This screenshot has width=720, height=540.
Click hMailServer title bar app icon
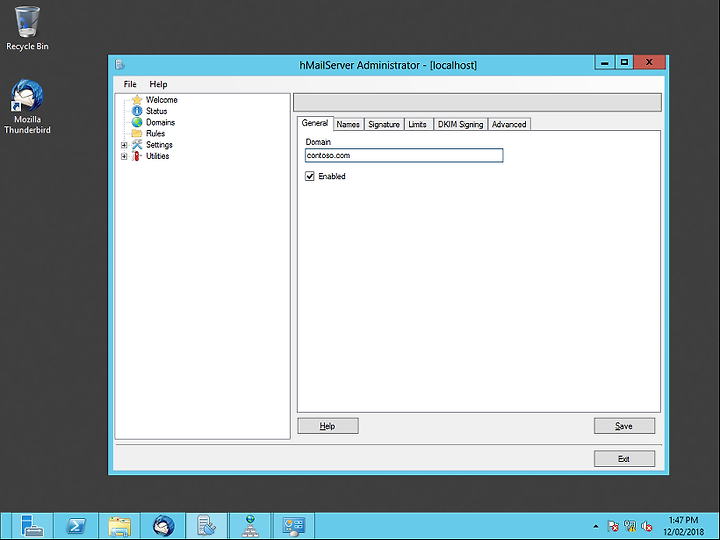(x=120, y=65)
